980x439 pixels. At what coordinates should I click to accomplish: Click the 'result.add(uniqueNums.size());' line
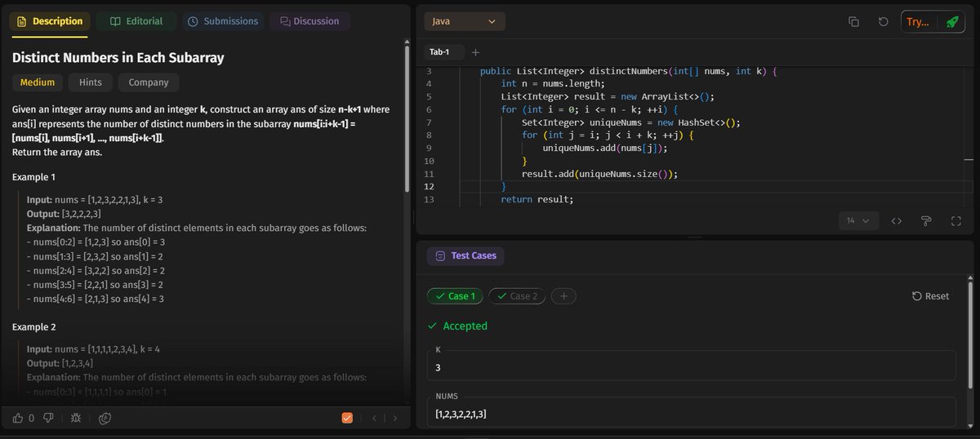pyautogui.click(x=600, y=174)
